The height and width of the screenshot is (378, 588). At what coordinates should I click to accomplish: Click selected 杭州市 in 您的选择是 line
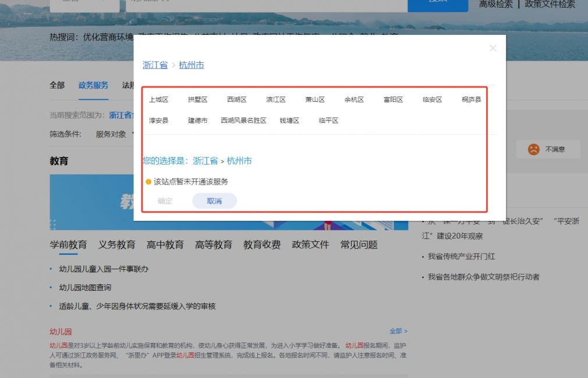[x=239, y=161]
